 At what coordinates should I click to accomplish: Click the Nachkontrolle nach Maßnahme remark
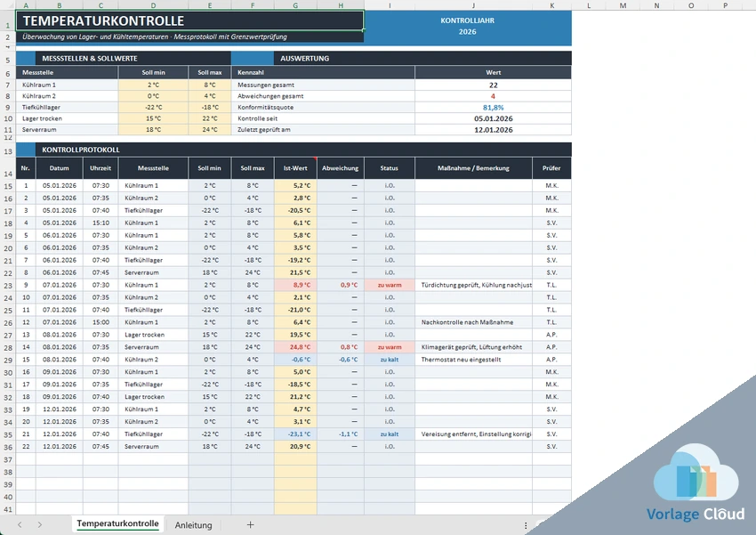(x=473, y=322)
